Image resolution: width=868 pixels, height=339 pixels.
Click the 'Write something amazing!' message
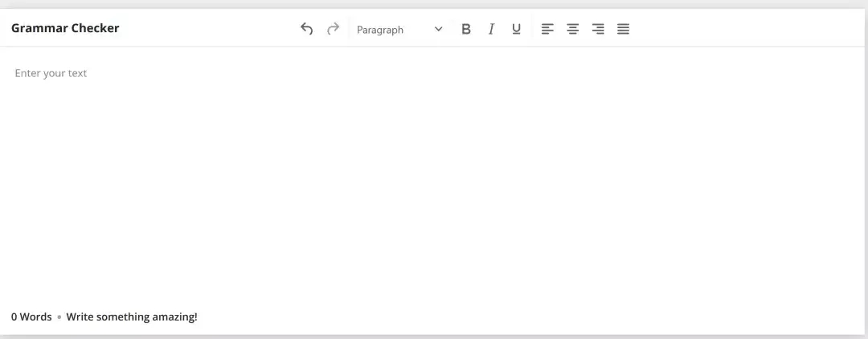point(132,317)
